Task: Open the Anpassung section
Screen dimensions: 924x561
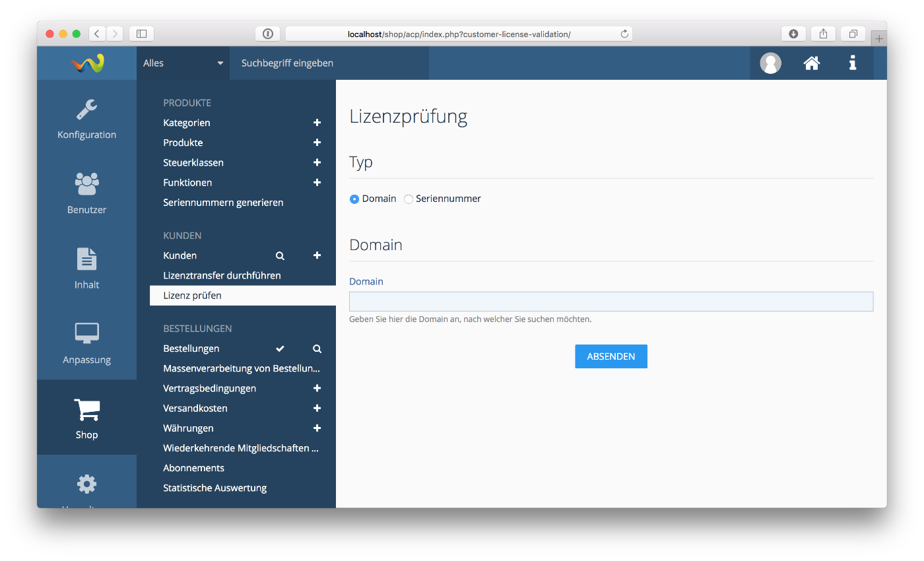Action: tap(86, 343)
